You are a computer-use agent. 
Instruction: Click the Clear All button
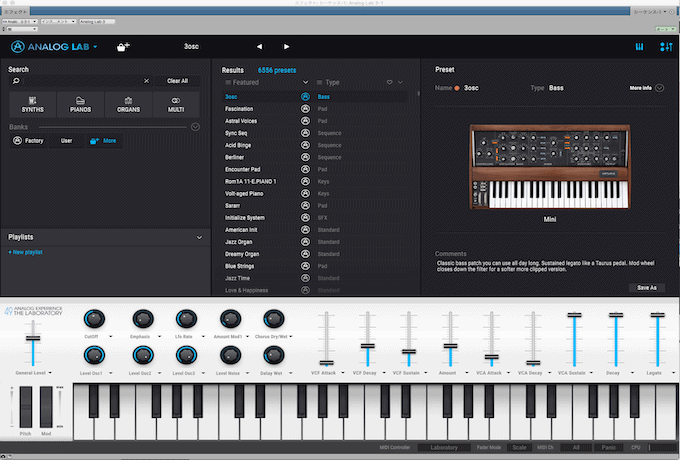[x=177, y=81]
